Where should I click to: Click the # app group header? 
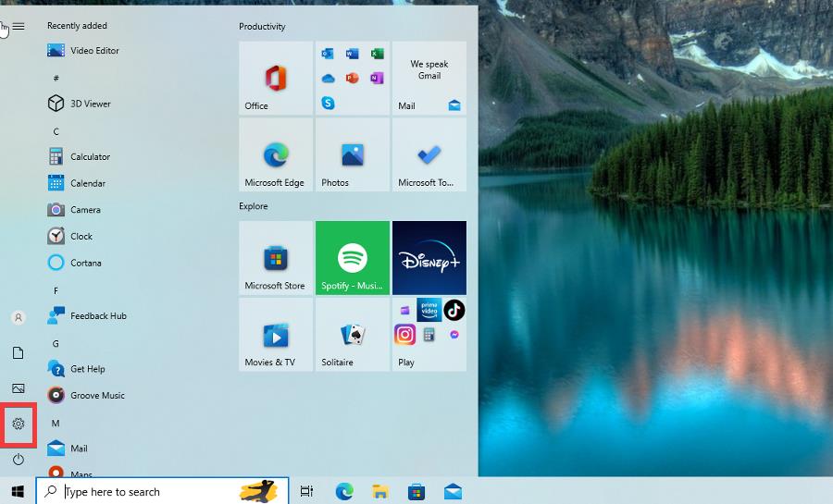(56, 78)
